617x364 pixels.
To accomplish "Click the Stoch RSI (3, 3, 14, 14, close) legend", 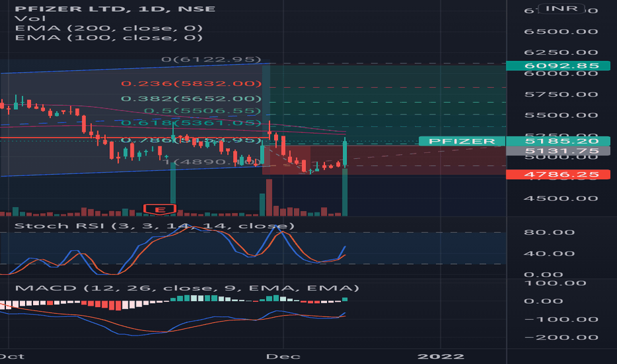I will (x=154, y=226).
